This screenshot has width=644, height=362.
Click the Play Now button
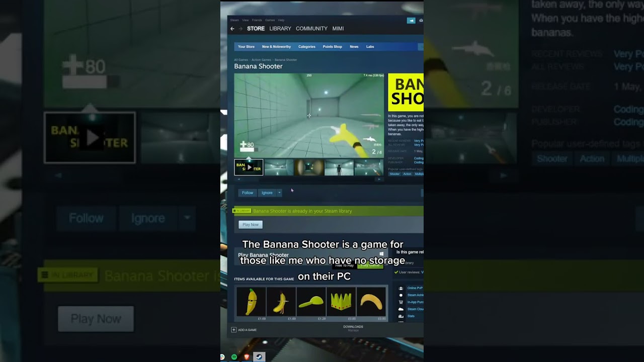(251, 225)
